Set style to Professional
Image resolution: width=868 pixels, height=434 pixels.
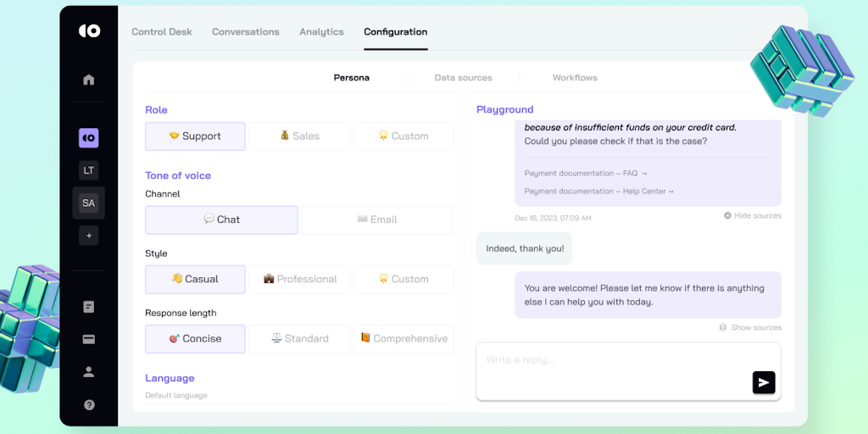coord(300,279)
